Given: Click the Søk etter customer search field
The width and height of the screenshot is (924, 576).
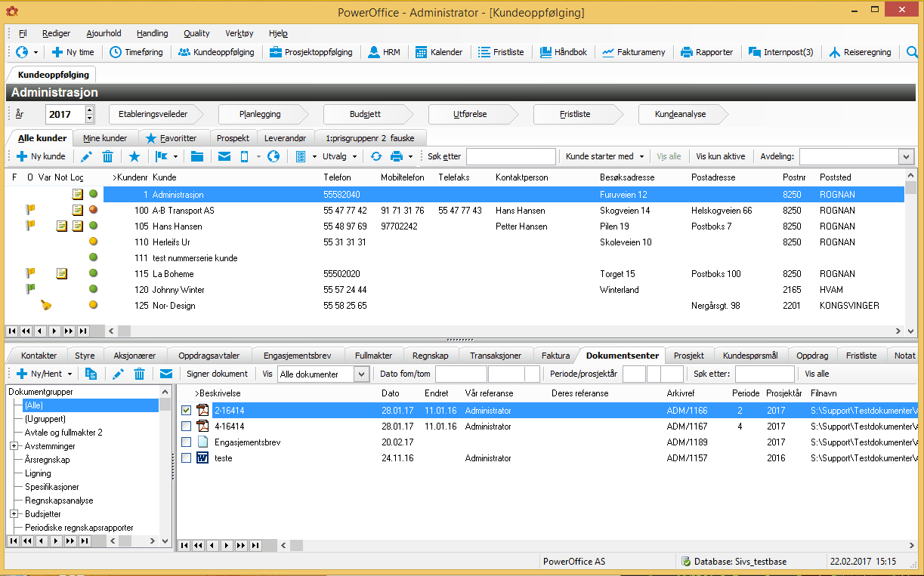Looking at the screenshot, I should (511, 156).
